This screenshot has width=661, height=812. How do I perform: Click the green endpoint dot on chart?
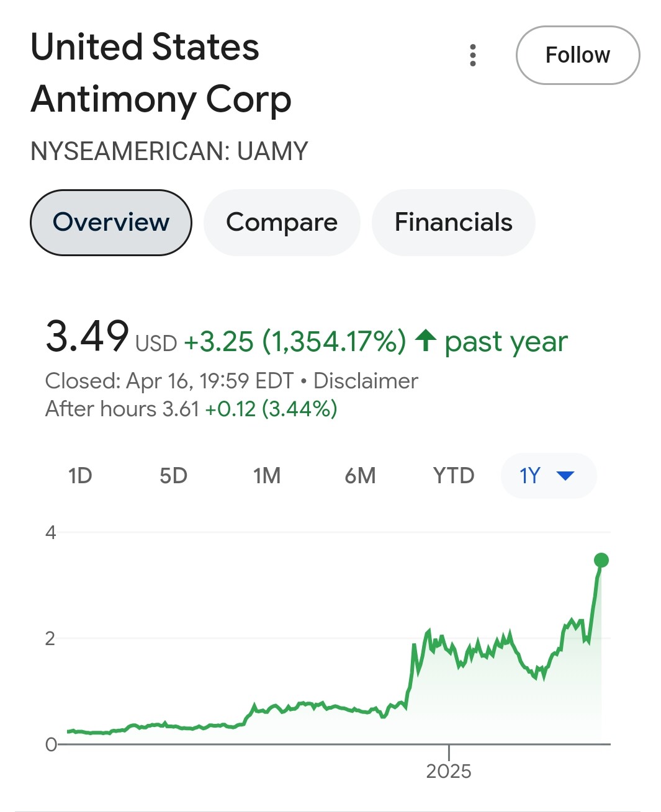click(601, 560)
